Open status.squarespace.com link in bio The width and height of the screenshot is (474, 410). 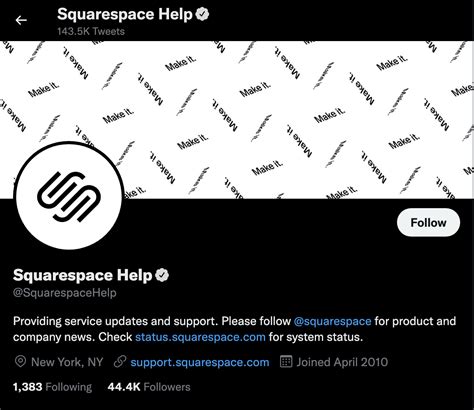[x=200, y=337]
